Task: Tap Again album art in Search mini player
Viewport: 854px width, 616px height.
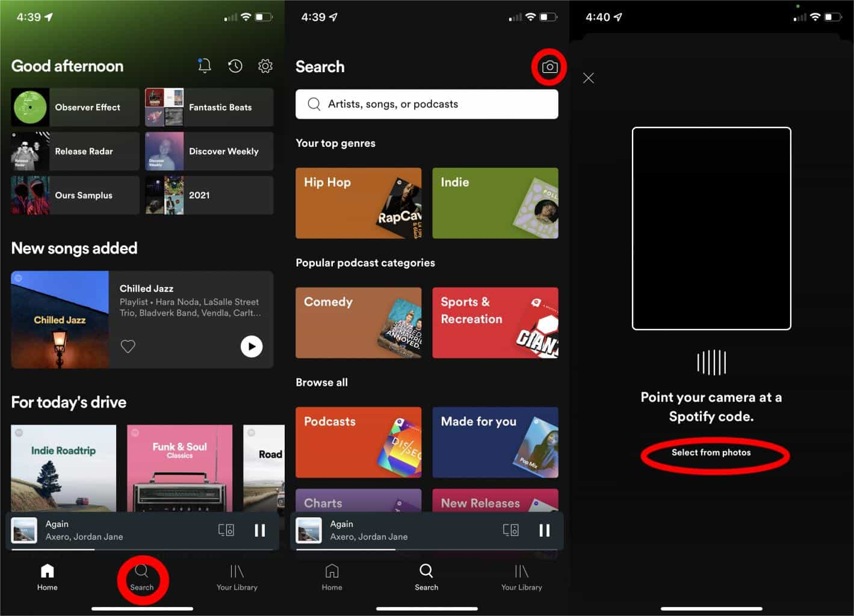Action: click(309, 530)
